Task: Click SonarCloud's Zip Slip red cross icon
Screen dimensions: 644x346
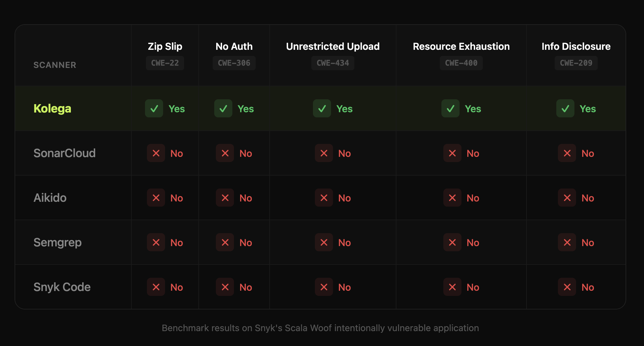Action: click(x=156, y=153)
